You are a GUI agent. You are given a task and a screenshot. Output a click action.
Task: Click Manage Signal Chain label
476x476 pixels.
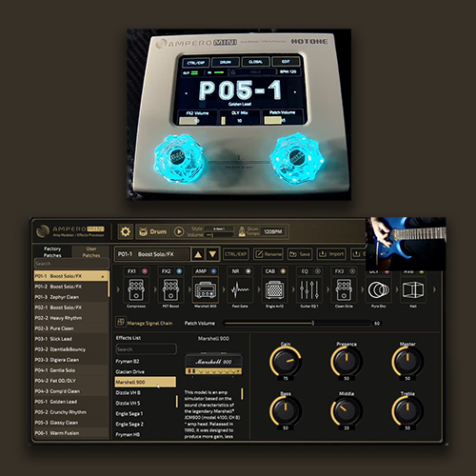tap(149, 323)
